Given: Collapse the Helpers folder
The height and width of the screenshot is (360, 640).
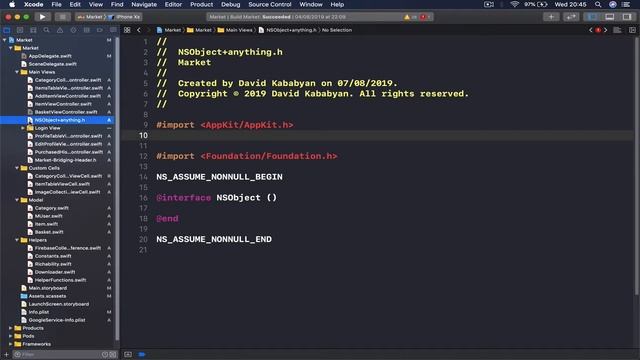Looking at the screenshot, I should (17, 240).
